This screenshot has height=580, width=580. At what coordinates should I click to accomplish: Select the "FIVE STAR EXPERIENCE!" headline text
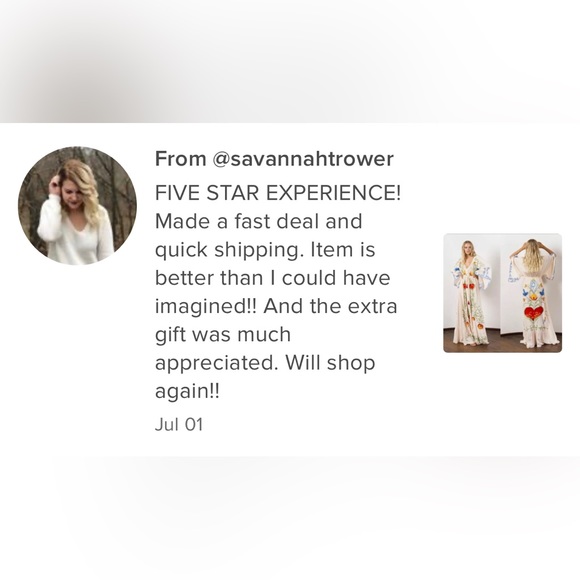coord(278,193)
